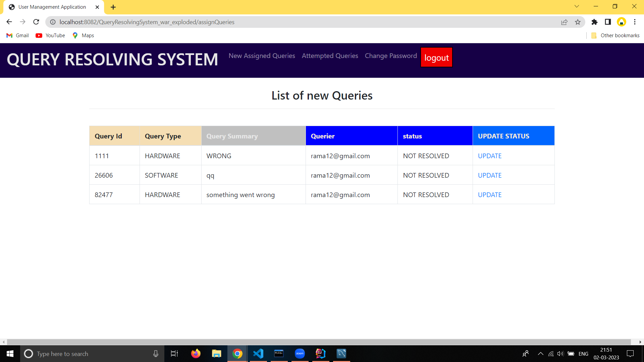Expand the tab search chevron
Screen dimensions: 644x362
577,6
